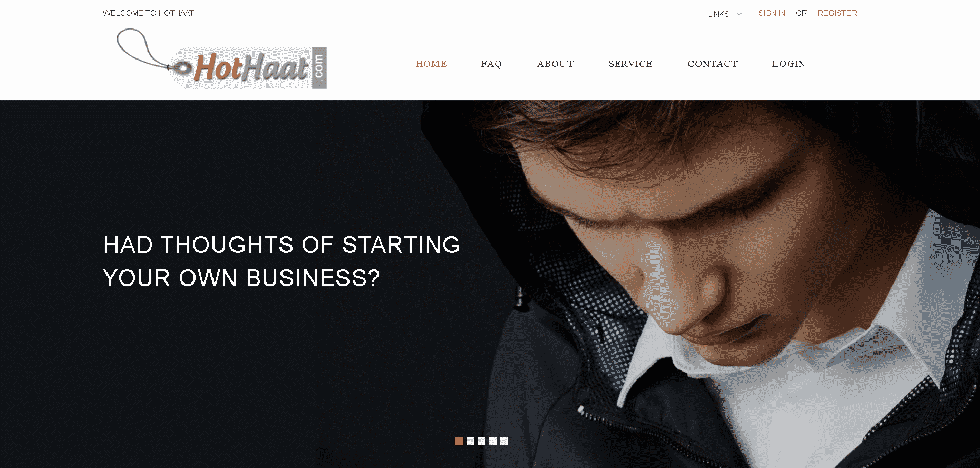
Task: Click the LINKS text in top bar
Action: 719,14
